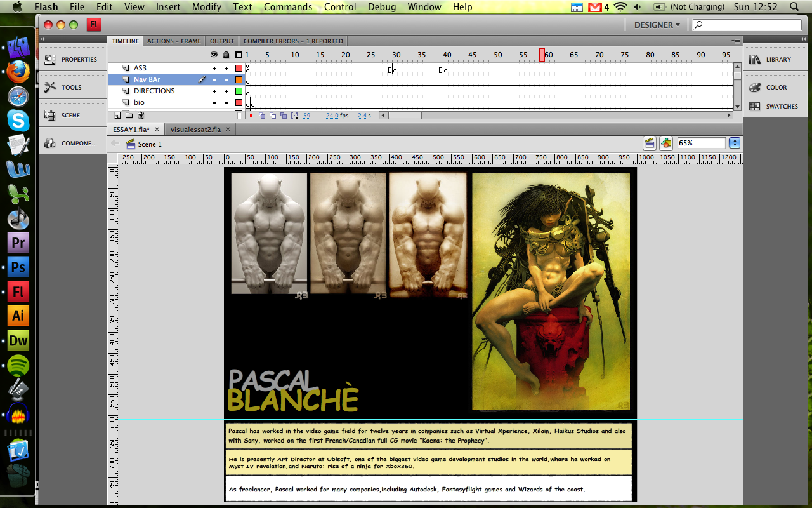
Task: Open Photoshop from the dock
Action: click(x=18, y=267)
